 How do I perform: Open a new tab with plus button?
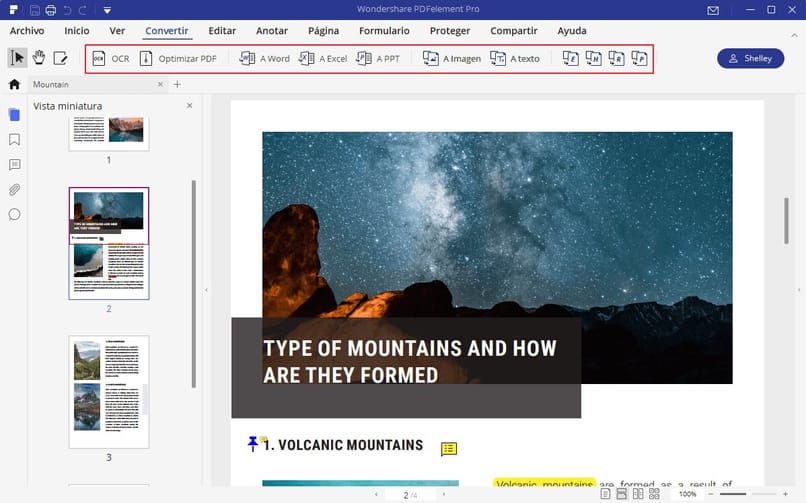(x=177, y=84)
